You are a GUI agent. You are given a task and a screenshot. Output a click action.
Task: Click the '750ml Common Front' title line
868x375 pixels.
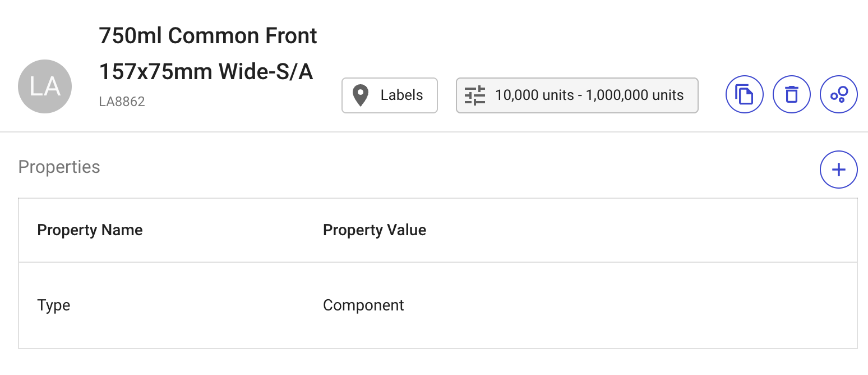tap(208, 36)
